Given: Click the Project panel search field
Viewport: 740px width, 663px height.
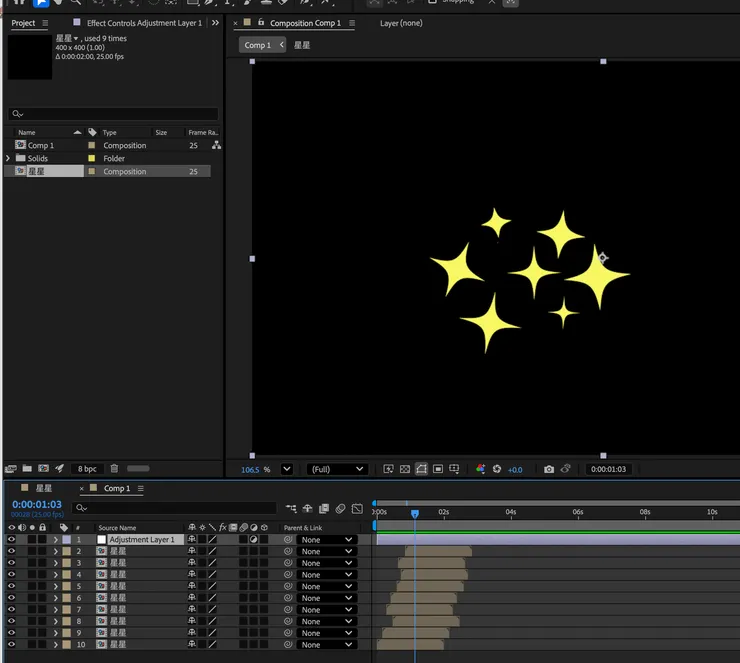Looking at the screenshot, I should coord(113,114).
